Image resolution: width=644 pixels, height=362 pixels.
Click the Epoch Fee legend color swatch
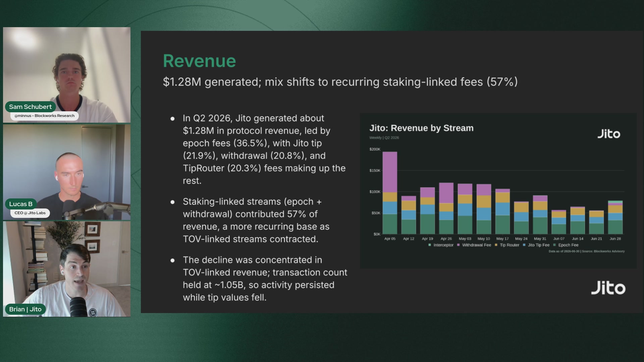pos(554,245)
